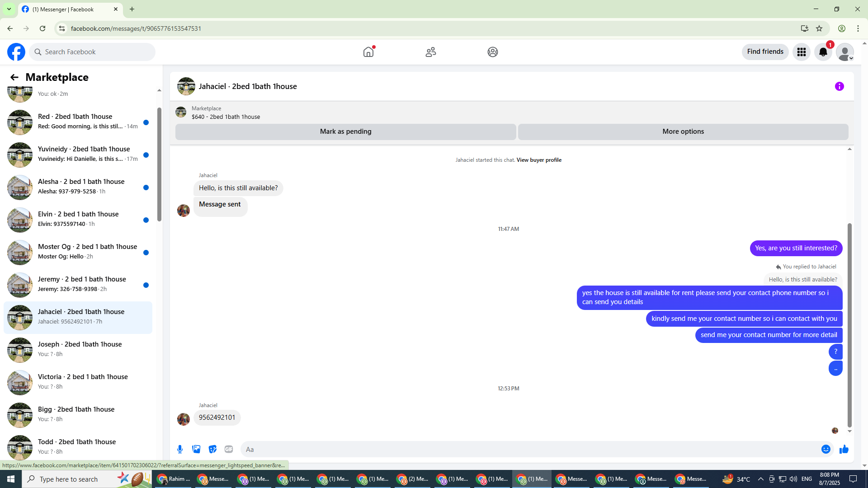Viewport: 868px width, 488px height.
Task: Open the Rahim Chrome taskbar window
Action: click(174, 479)
